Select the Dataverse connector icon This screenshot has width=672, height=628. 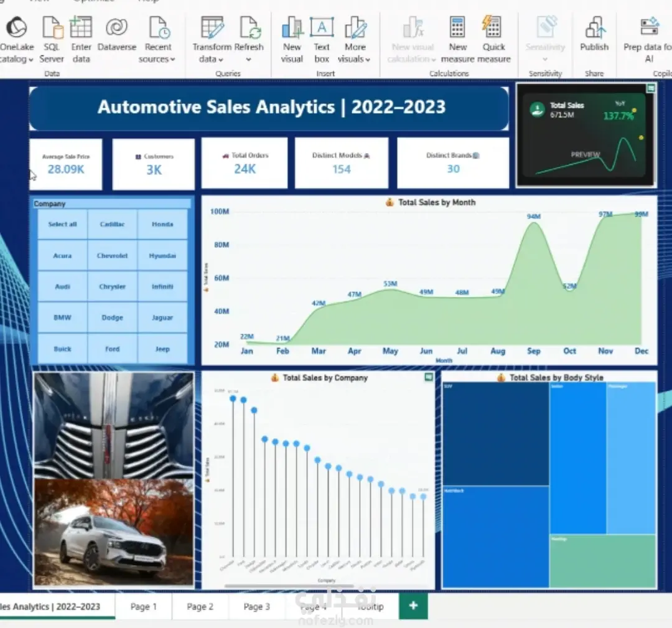click(x=116, y=27)
